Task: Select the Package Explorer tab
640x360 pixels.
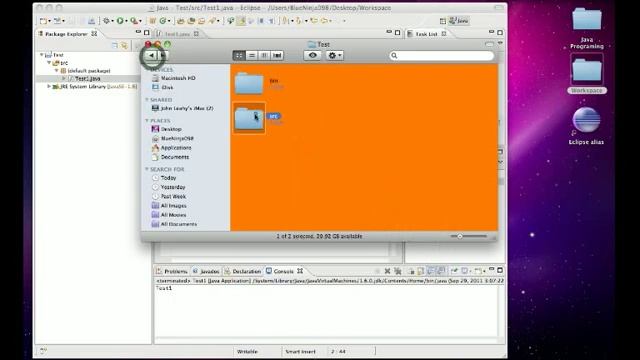Action: pos(67,34)
